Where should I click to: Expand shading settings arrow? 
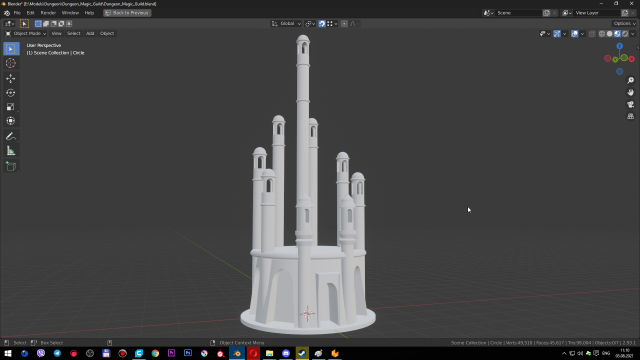pos(633,34)
